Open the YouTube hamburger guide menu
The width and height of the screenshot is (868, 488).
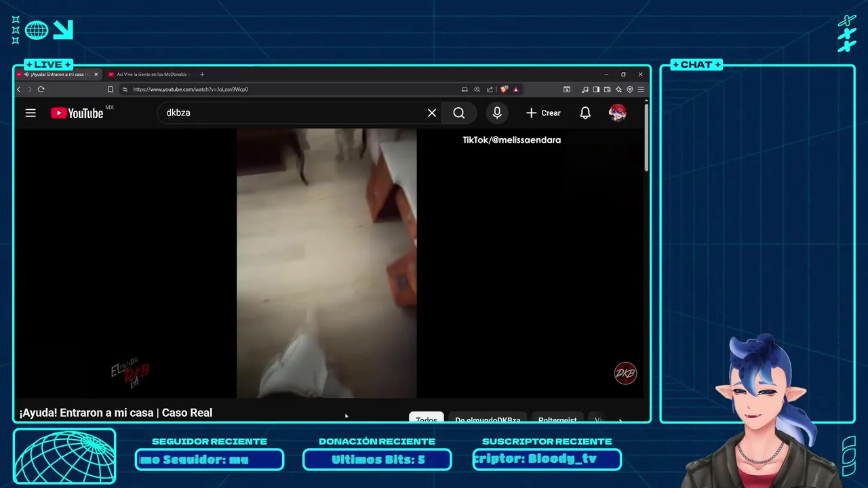pos(31,113)
